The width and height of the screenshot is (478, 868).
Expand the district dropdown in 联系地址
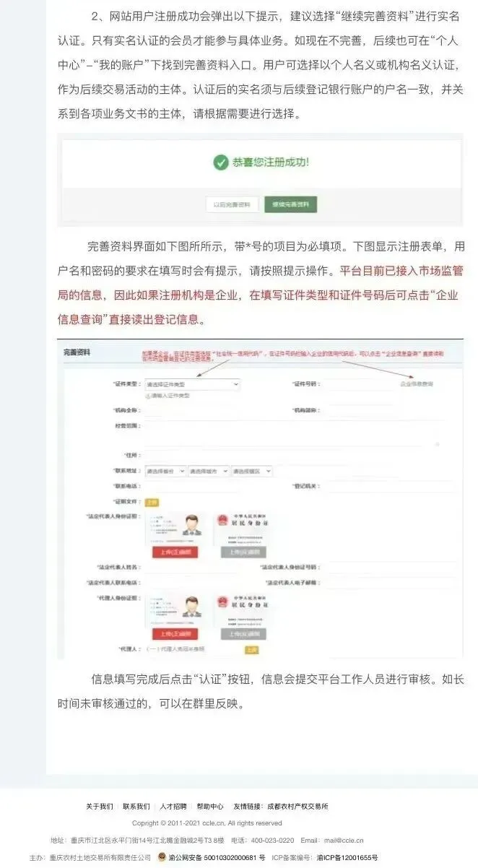251,471
